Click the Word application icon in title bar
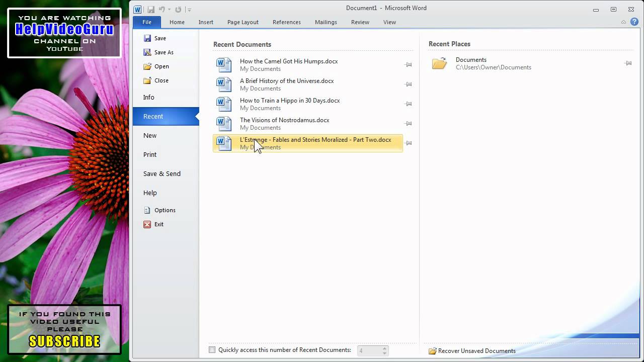The image size is (644, 362). pos(138,9)
